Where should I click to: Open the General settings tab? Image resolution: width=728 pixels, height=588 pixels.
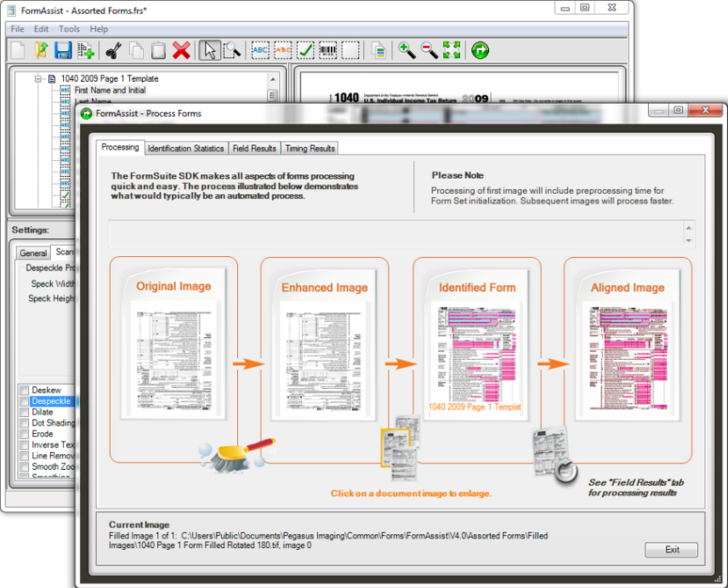tap(33, 253)
